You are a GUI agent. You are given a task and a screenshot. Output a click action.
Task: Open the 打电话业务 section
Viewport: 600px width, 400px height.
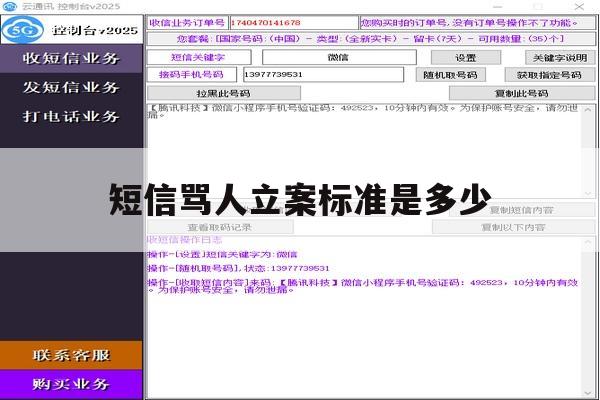(71, 116)
